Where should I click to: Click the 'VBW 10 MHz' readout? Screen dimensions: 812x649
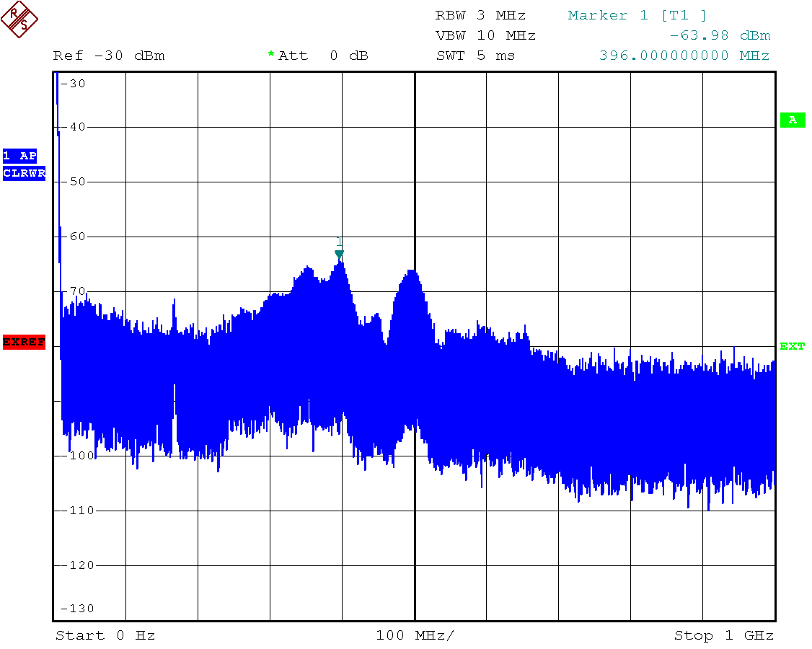pos(485,35)
